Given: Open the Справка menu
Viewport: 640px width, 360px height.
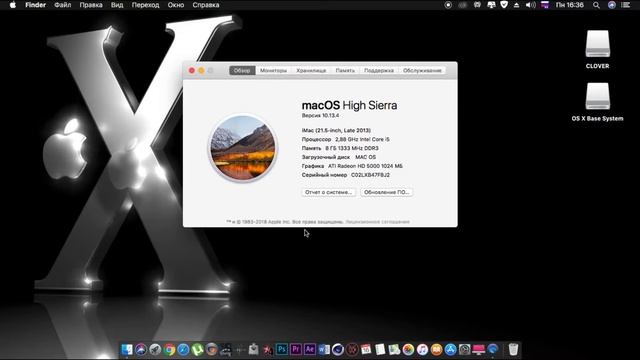Looking at the screenshot, I should click(x=206, y=5).
